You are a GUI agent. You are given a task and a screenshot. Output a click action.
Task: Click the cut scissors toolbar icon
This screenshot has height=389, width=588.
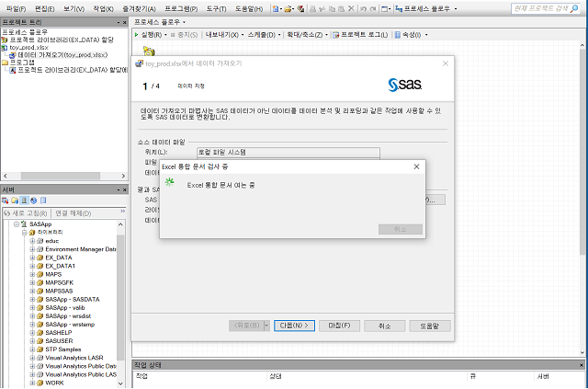[322, 8]
